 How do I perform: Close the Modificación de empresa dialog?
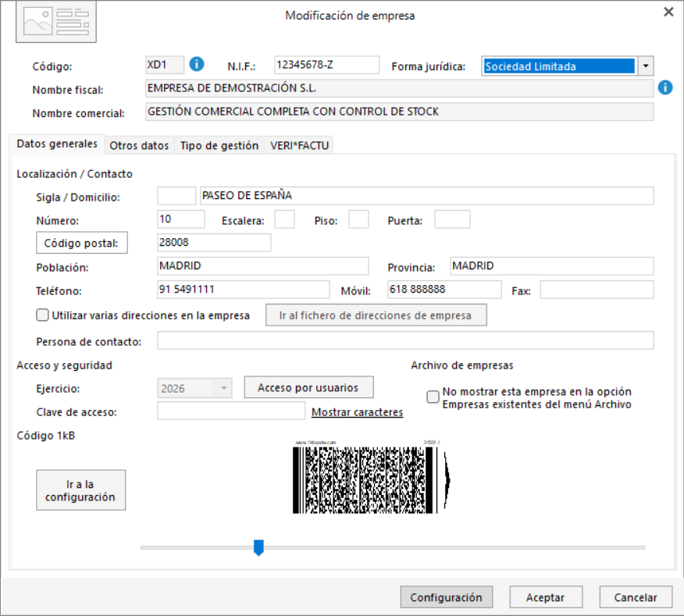pos(668,12)
